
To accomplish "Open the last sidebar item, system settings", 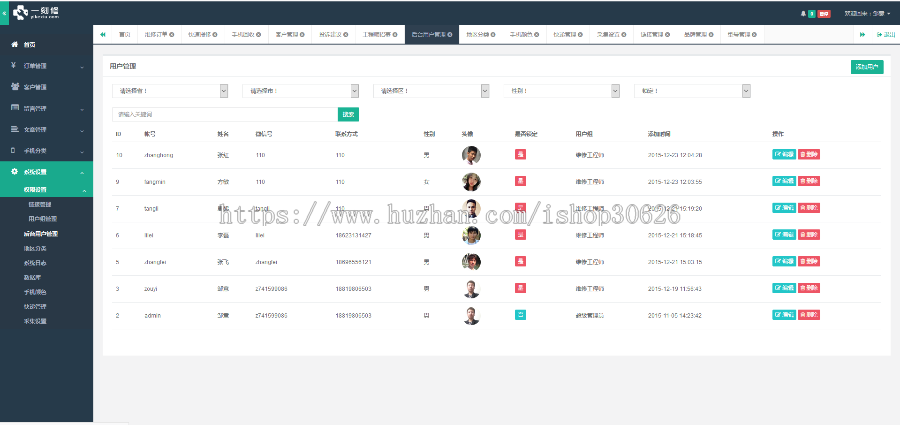I will point(34,321).
